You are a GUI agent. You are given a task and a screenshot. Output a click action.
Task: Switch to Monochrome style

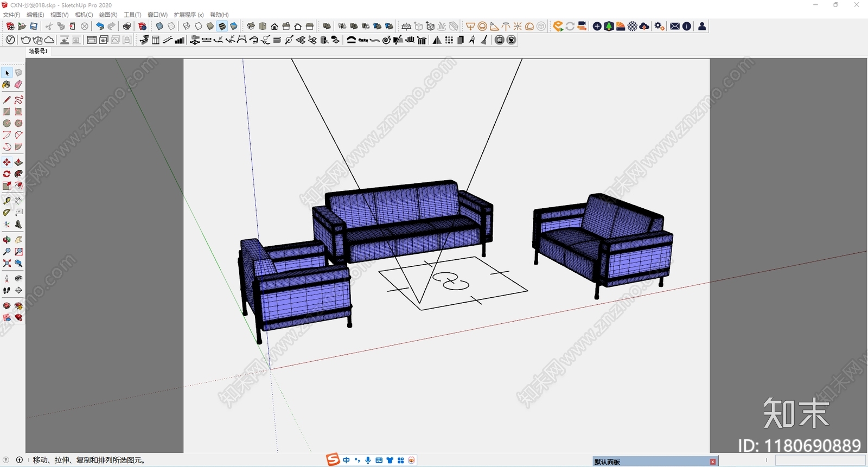point(234,26)
